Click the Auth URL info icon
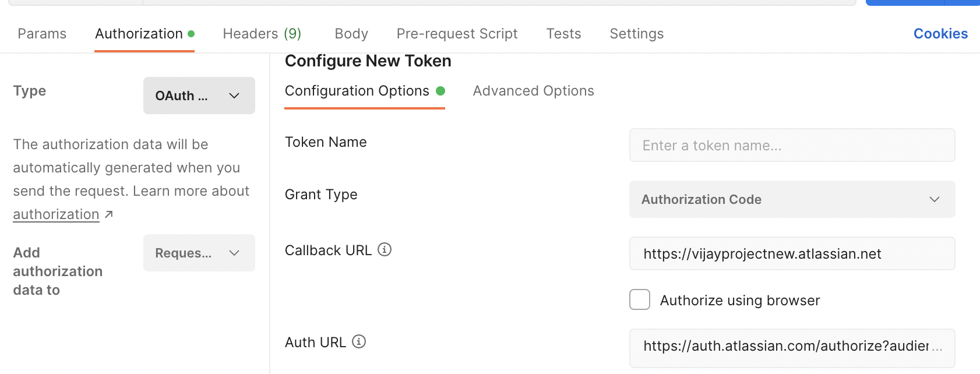 (359, 342)
